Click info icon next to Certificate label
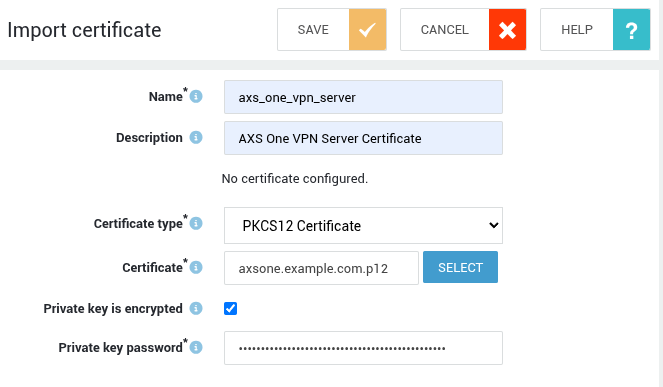The height and width of the screenshot is (387, 663). point(196,267)
